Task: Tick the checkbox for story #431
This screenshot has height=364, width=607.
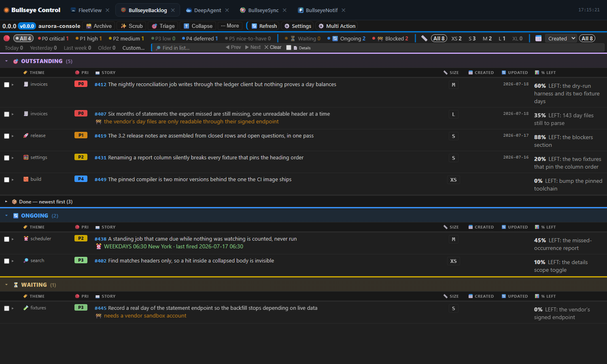Action: (6, 158)
